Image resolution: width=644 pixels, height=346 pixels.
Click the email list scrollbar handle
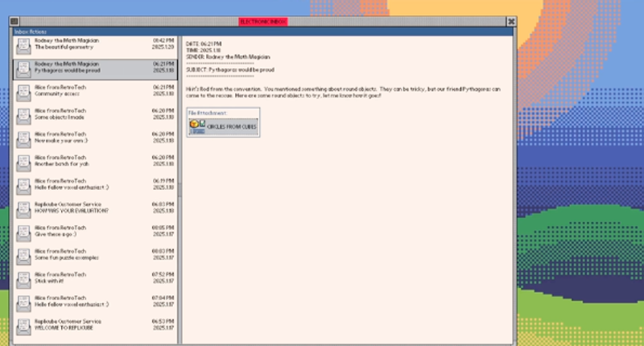pyautogui.click(x=180, y=190)
